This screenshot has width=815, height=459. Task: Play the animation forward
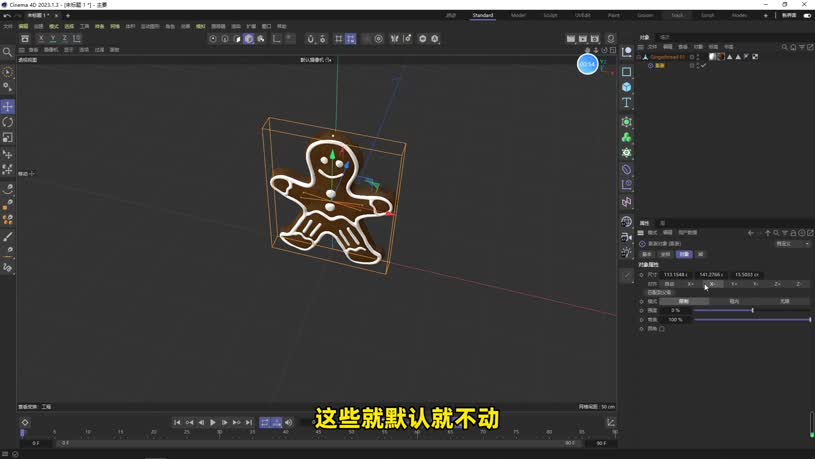[x=213, y=423]
